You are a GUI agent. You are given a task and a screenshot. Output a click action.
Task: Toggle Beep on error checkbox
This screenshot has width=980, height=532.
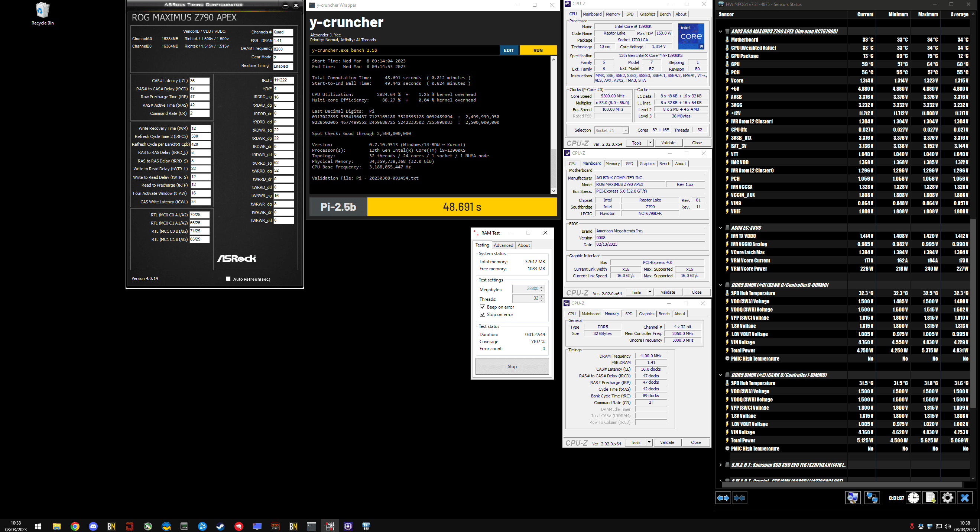pyautogui.click(x=483, y=307)
